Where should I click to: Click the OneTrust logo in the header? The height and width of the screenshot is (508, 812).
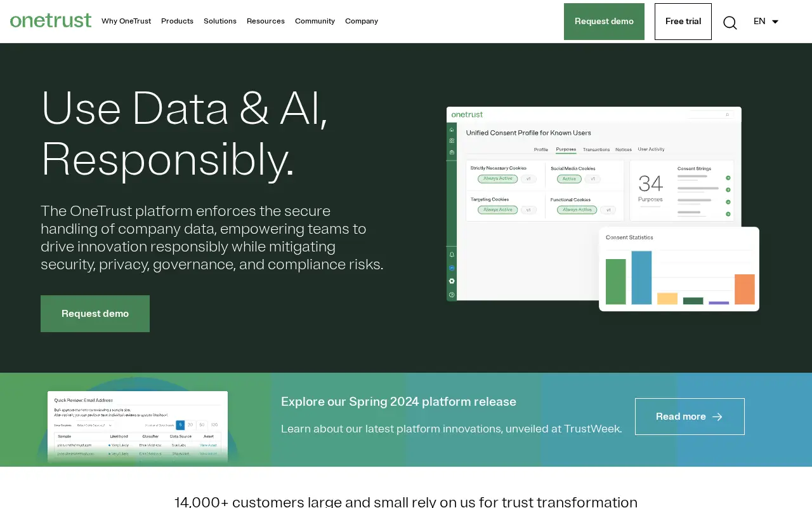pos(51,20)
